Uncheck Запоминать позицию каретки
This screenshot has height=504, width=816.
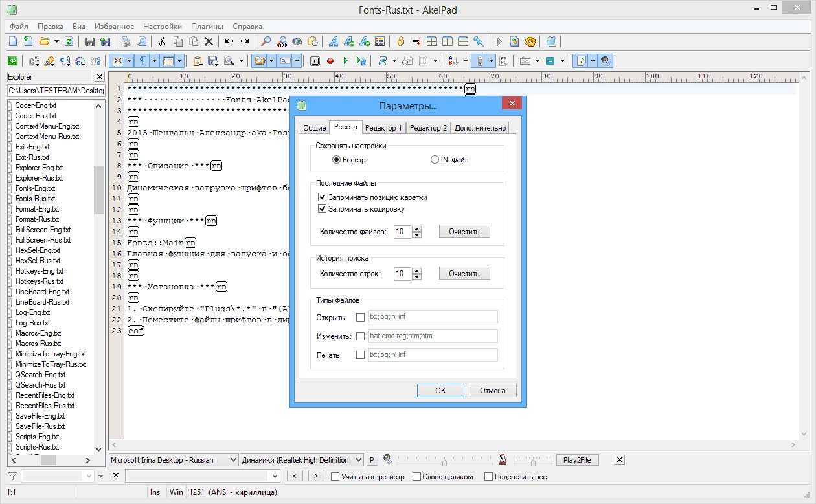tap(322, 197)
